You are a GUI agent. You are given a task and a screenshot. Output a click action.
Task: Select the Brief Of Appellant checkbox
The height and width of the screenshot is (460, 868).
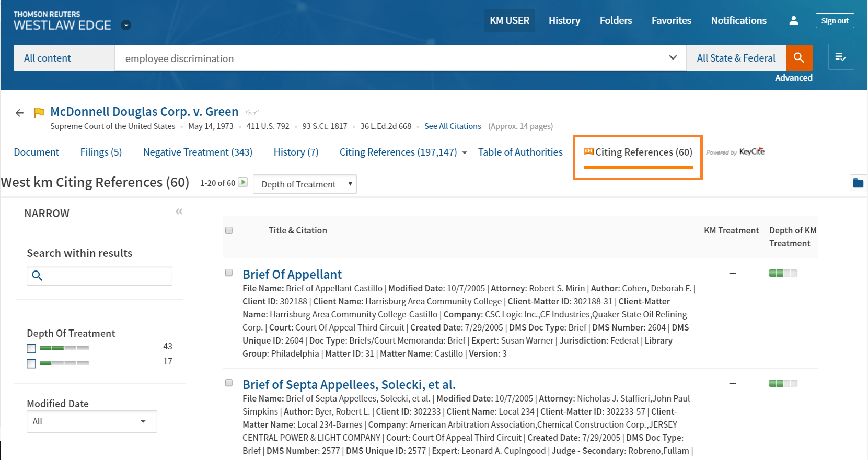click(229, 273)
